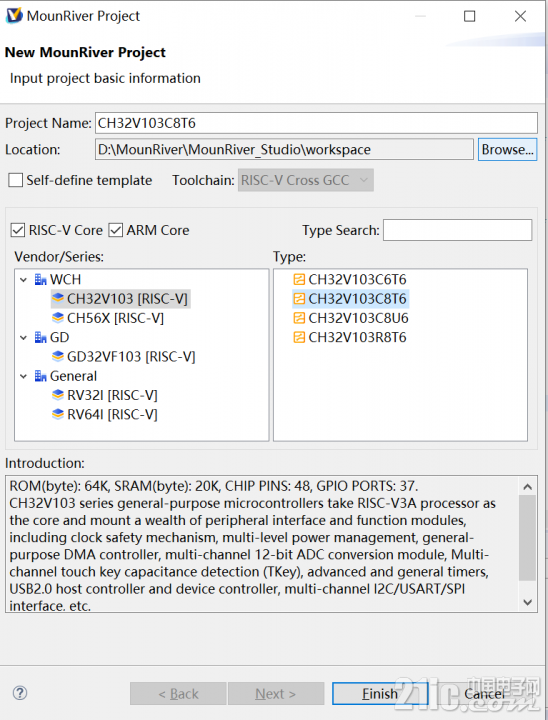Viewport: 548px width, 720px height.
Task: Choose chip type CH32V103C6T6
Action: click(357, 279)
